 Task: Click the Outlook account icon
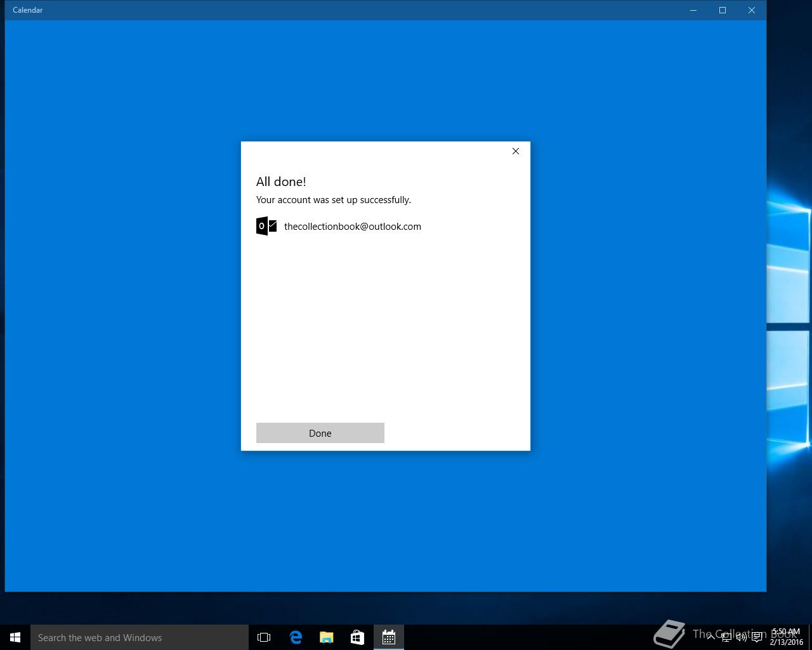(x=266, y=226)
